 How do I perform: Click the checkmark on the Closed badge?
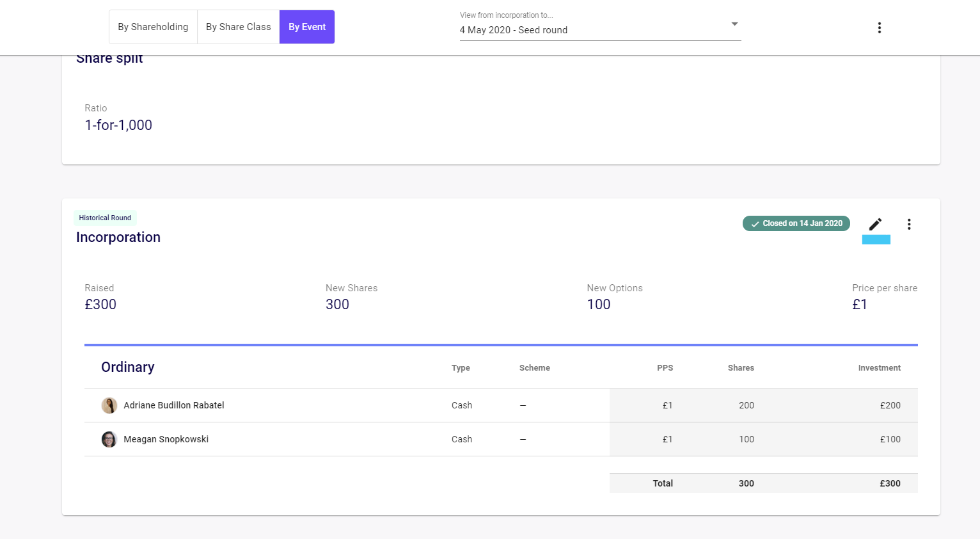(755, 224)
